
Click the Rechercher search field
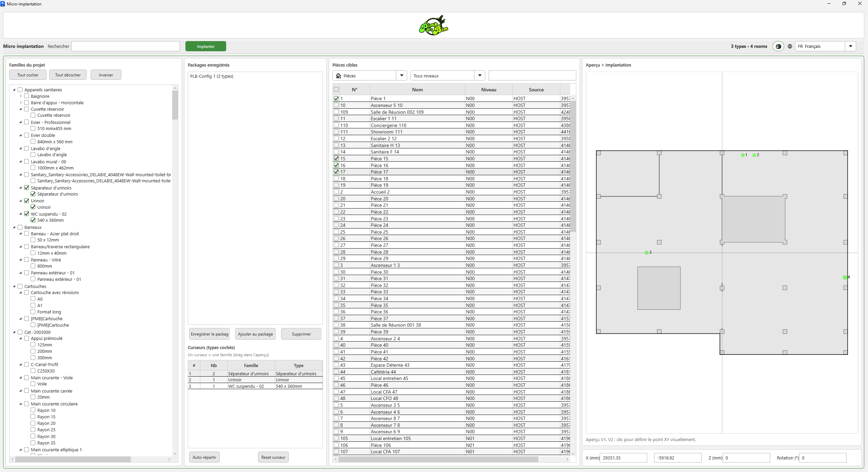pos(126,46)
